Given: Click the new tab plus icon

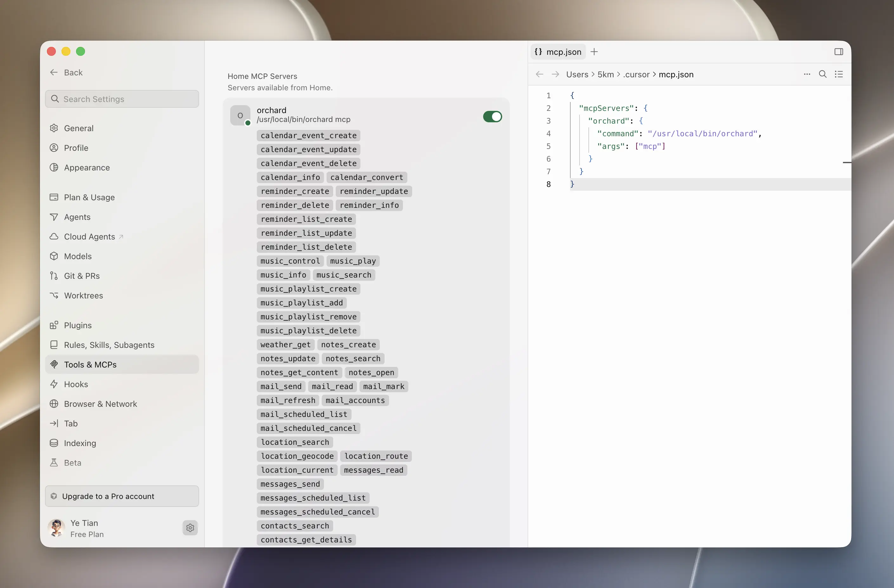Looking at the screenshot, I should coord(594,52).
